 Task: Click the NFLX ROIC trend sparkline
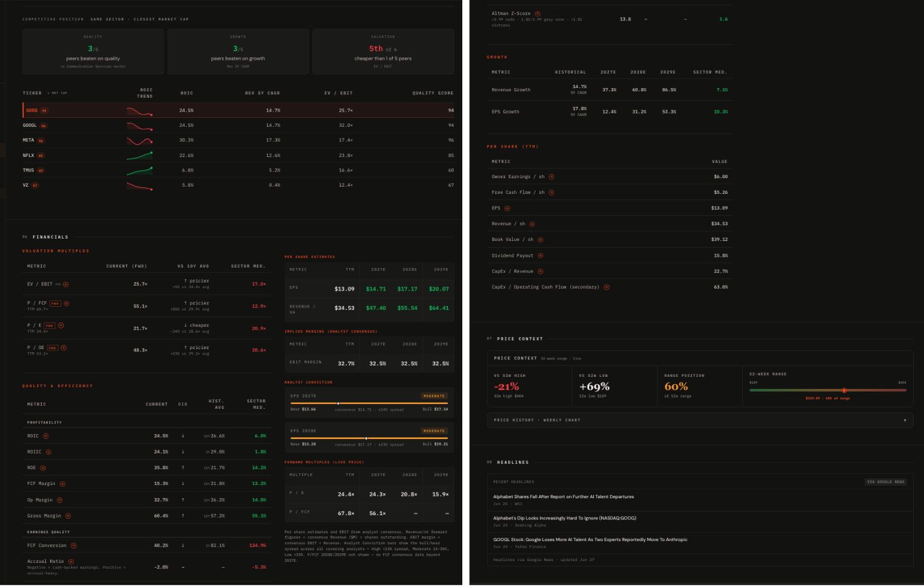139,156
